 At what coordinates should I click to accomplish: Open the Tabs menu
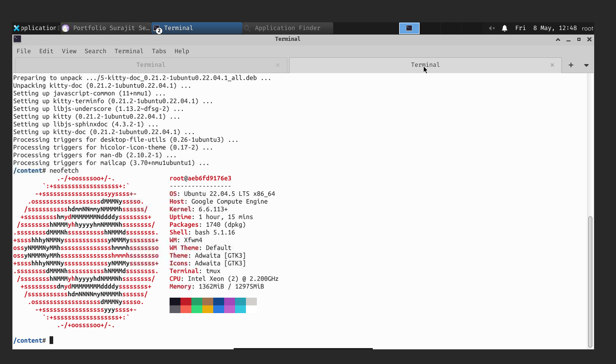(x=159, y=51)
